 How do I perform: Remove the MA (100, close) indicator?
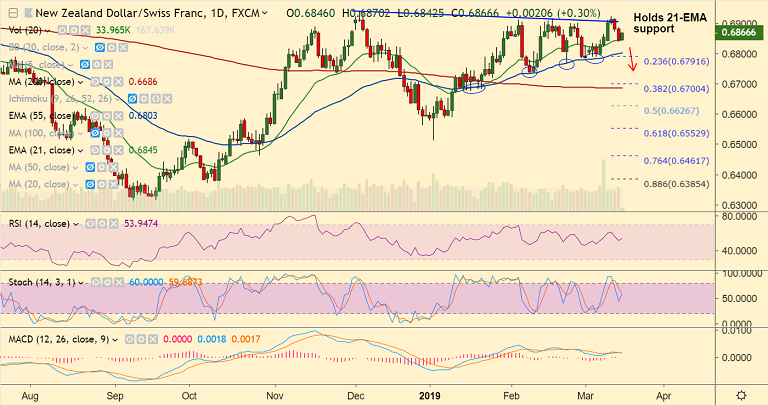[120, 133]
